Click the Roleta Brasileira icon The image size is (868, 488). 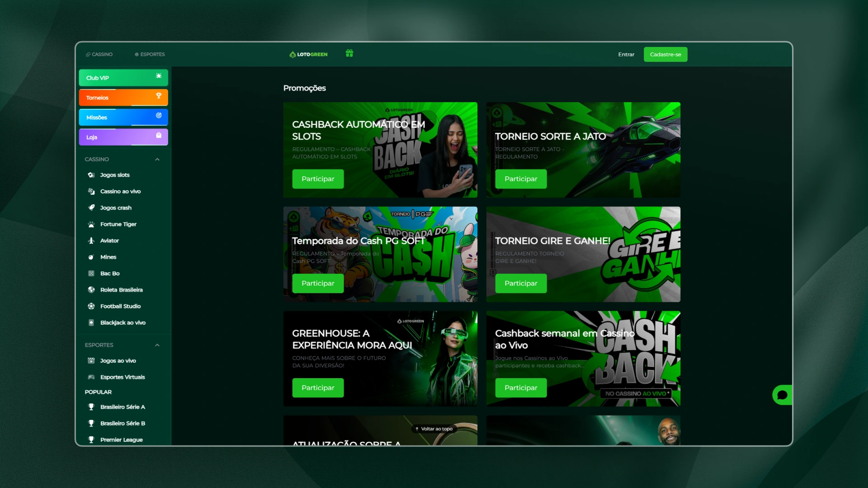[x=91, y=290]
